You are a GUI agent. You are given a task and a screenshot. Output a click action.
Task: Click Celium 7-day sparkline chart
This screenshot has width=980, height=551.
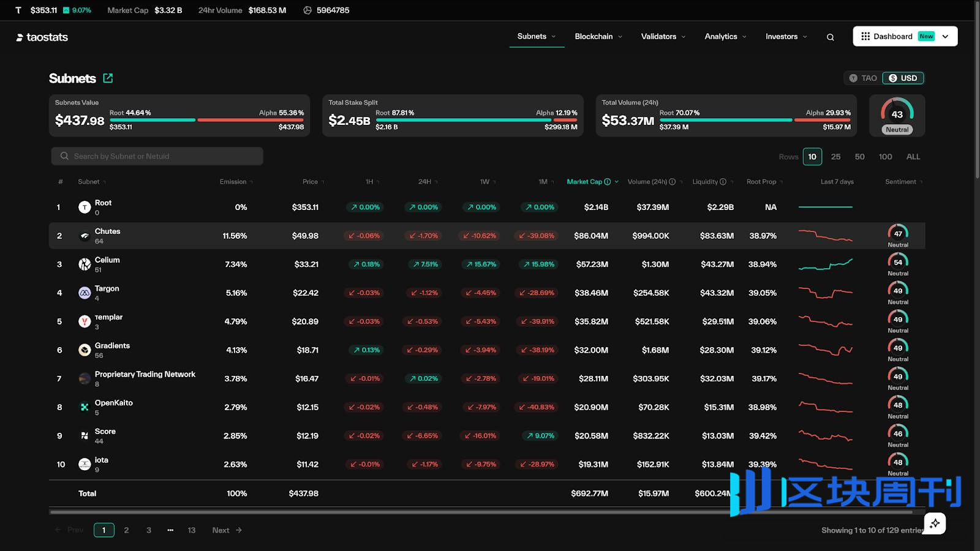(x=825, y=264)
